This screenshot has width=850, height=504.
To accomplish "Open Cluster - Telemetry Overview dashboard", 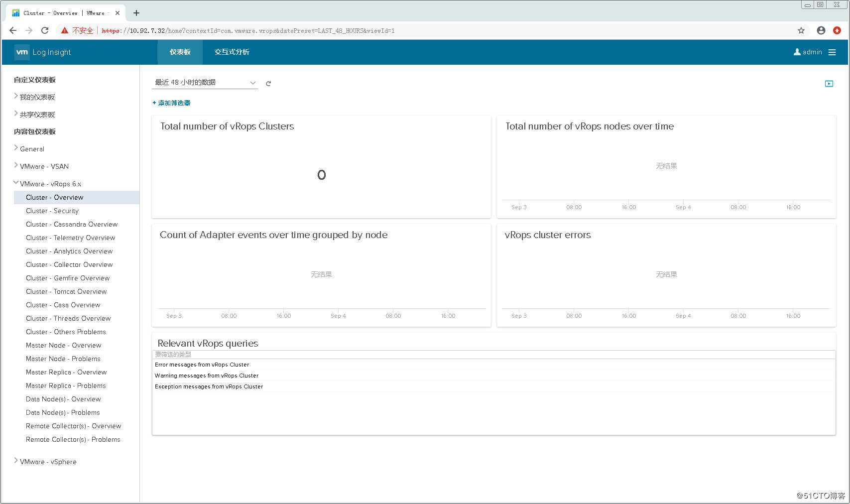I will tap(70, 238).
